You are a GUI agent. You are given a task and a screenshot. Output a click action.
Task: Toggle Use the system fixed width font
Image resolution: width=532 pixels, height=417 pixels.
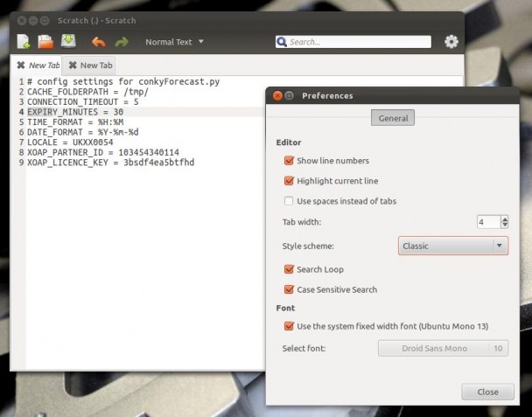click(289, 326)
